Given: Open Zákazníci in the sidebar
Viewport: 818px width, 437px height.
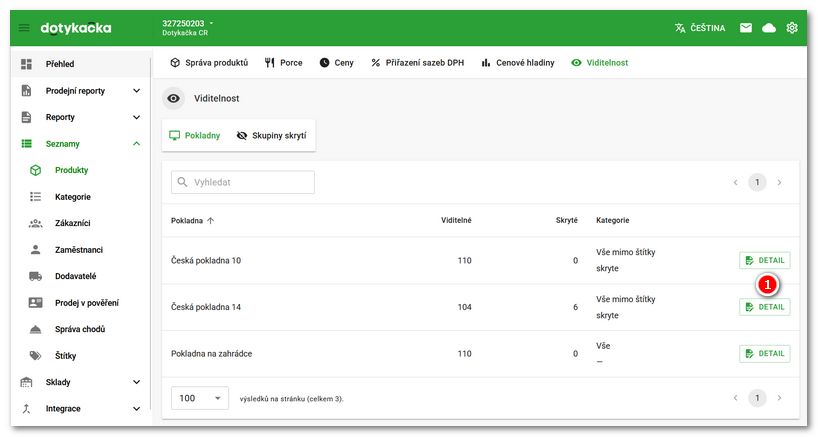Looking at the screenshot, I should pyautogui.click(x=80, y=223).
